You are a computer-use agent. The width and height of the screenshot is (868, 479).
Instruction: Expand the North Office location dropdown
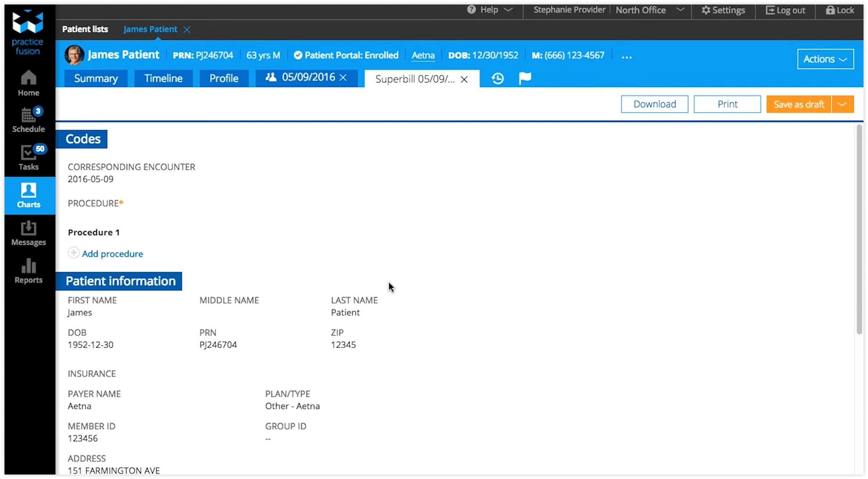[x=680, y=10]
